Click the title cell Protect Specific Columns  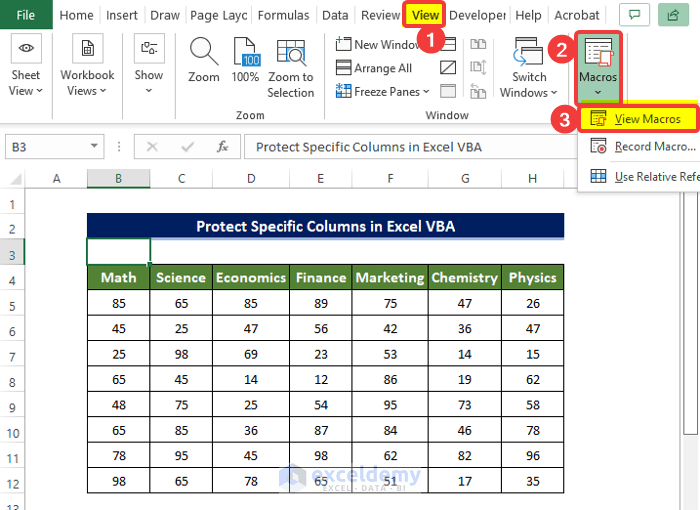325,226
